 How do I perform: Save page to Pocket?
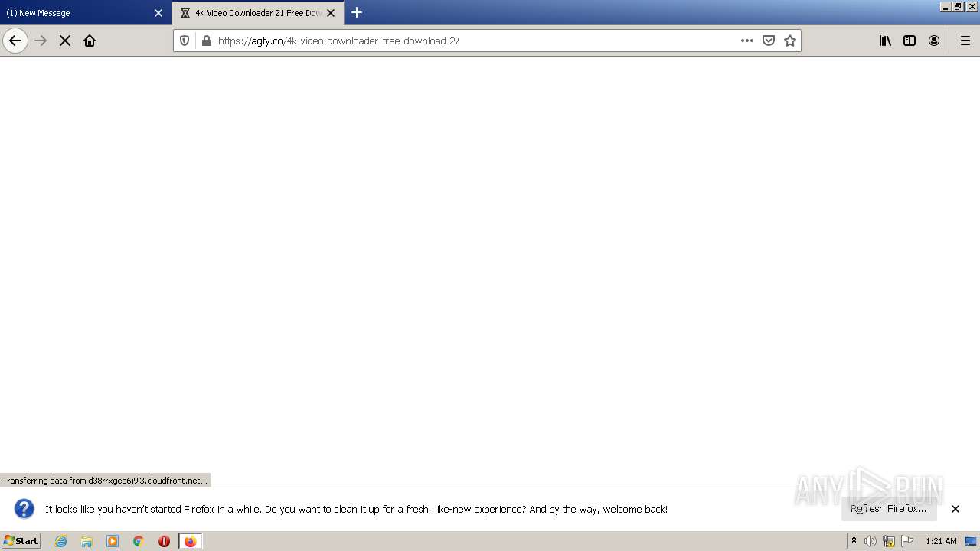coord(769,41)
